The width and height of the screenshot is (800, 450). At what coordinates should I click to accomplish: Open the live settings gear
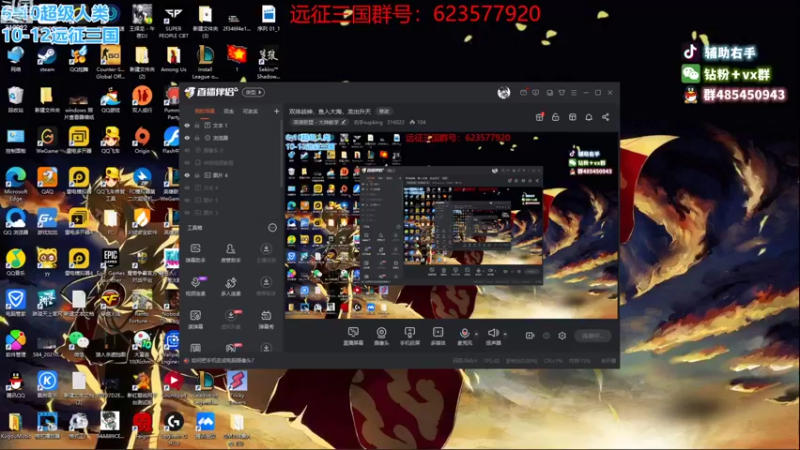(562, 336)
